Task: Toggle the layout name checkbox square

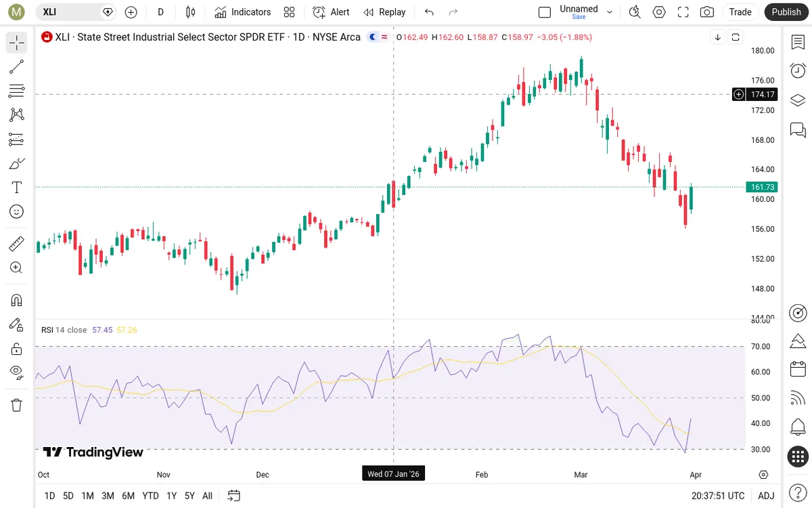Action: [545, 12]
